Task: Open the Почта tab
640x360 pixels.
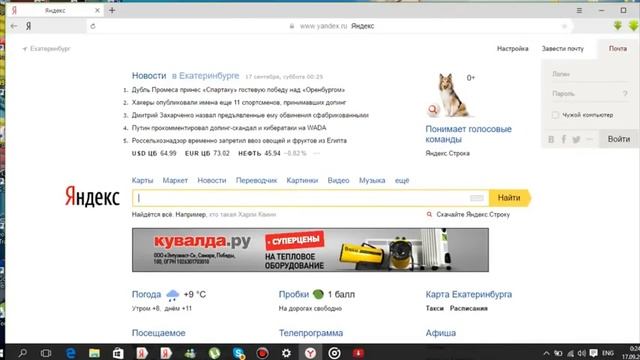Action: (618, 49)
